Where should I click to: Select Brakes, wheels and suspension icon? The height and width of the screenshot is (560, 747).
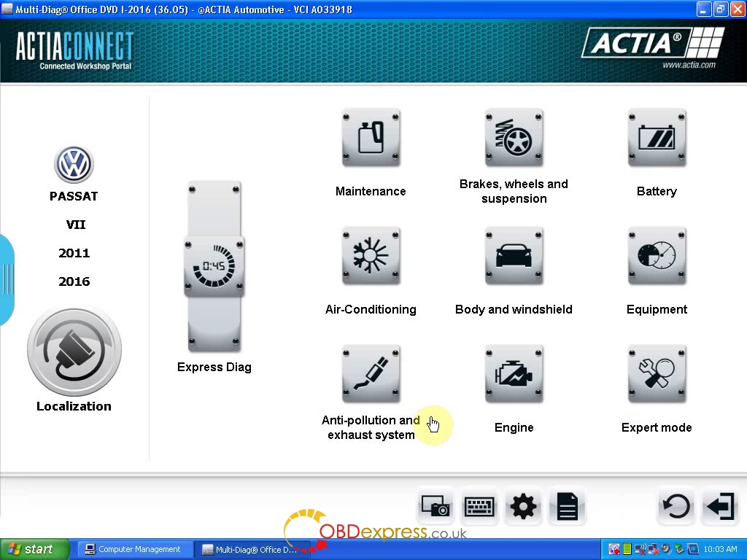click(514, 139)
